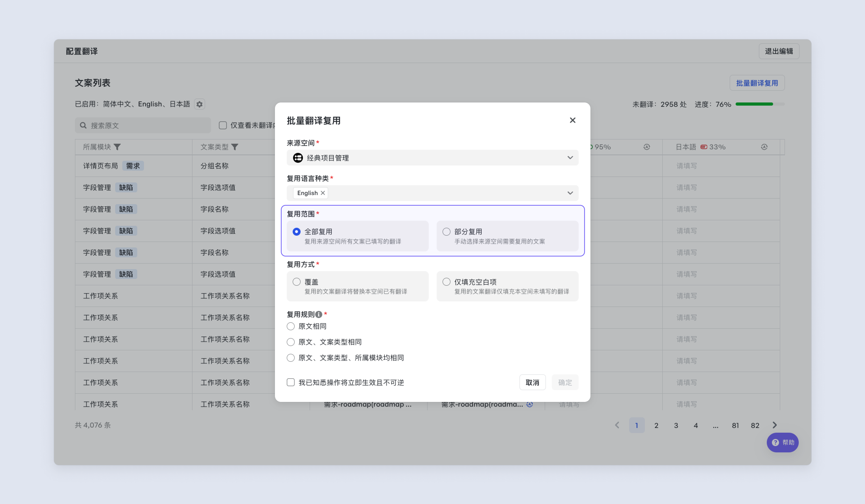Image resolution: width=865 pixels, height=504 pixels.
Task: Click 退出编辑 button
Action: click(779, 51)
